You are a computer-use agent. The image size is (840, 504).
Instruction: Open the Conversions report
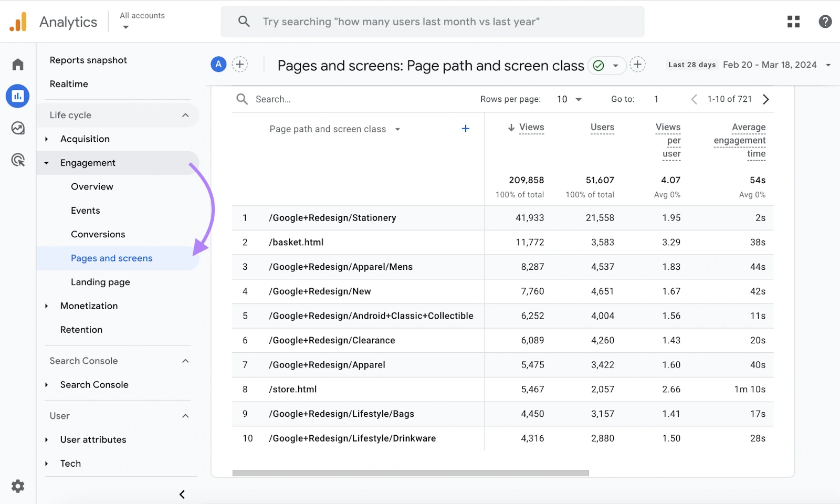(x=98, y=234)
